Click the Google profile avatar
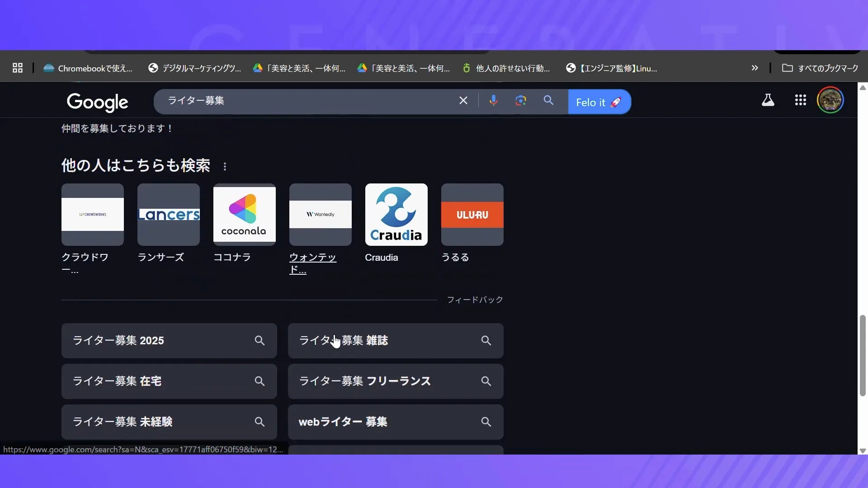 pyautogui.click(x=830, y=100)
